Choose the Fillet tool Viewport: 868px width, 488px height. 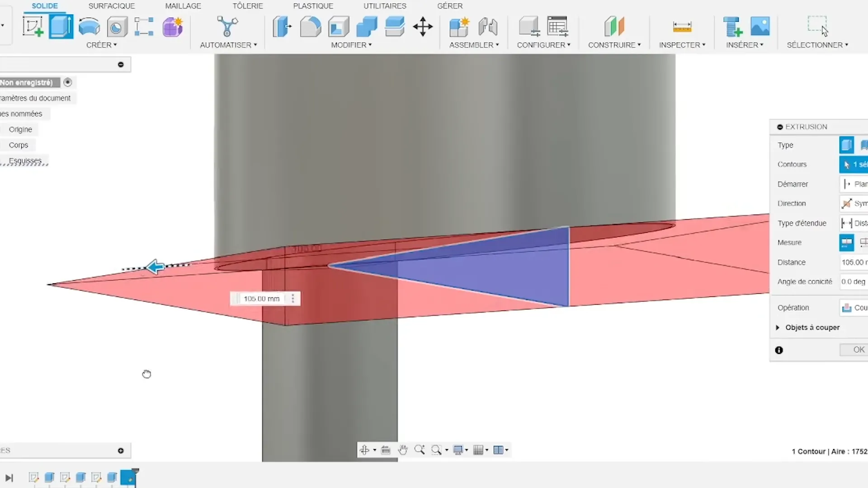311,27
